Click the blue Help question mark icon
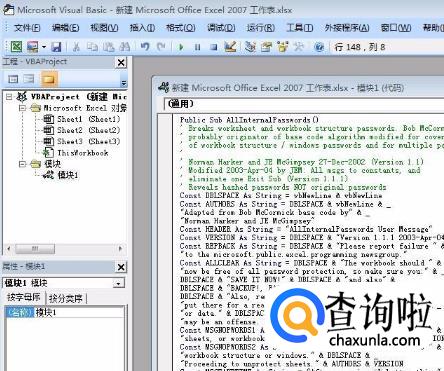 click(319, 47)
